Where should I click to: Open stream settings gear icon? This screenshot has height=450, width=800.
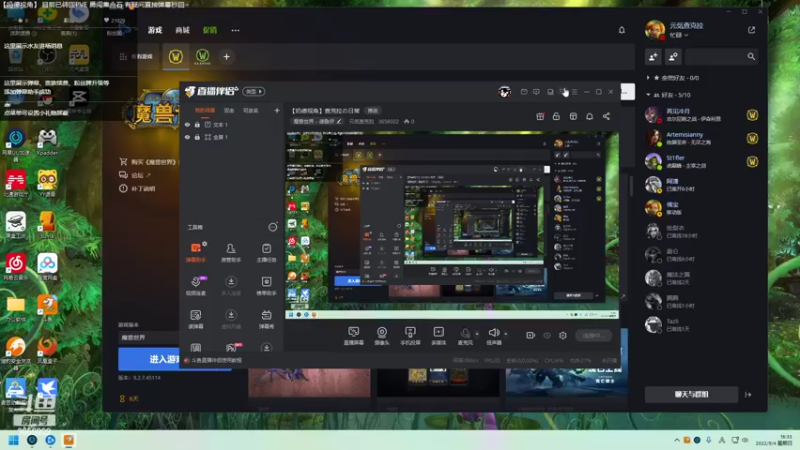point(563,335)
